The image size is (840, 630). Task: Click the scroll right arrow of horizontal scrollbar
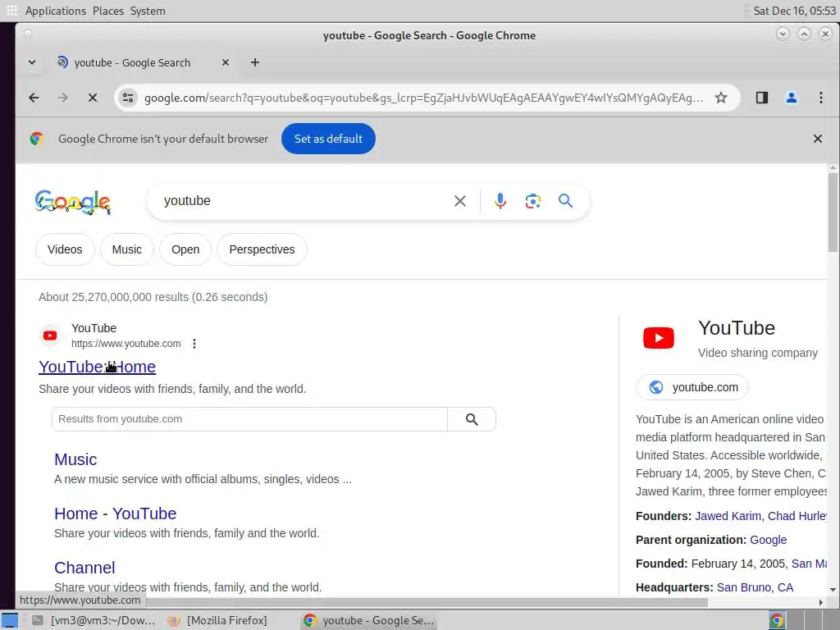click(x=820, y=603)
